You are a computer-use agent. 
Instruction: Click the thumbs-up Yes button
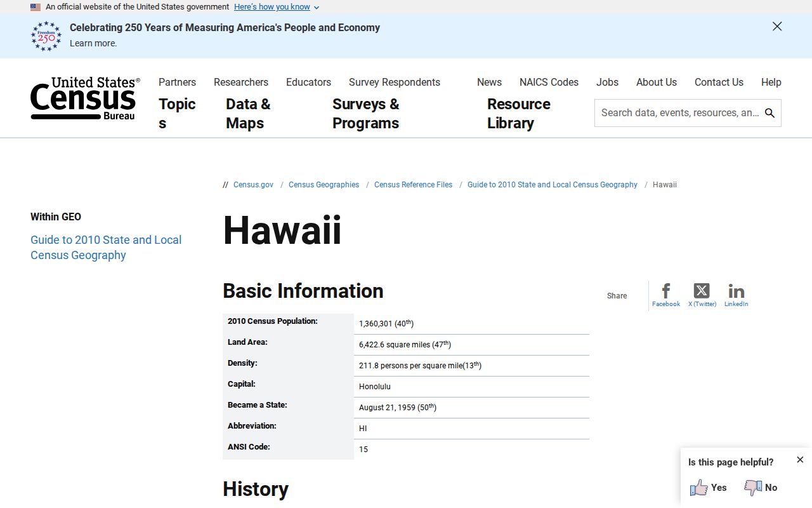tap(709, 488)
